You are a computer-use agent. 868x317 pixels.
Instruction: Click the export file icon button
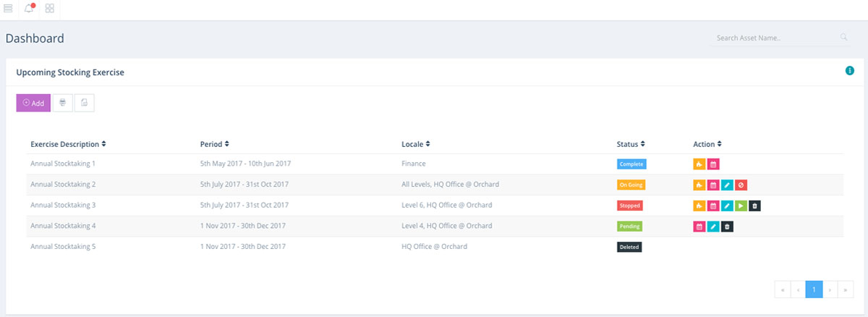click(84, 103)
